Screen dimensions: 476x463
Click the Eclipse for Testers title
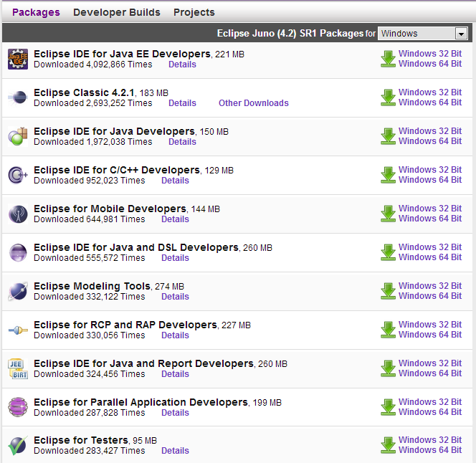81,440
